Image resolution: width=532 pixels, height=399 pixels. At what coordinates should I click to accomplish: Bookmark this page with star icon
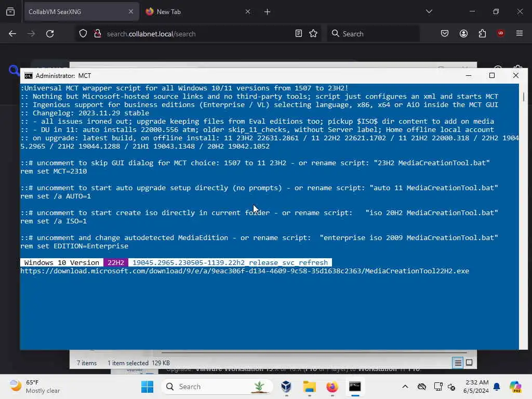click(313, 34)
